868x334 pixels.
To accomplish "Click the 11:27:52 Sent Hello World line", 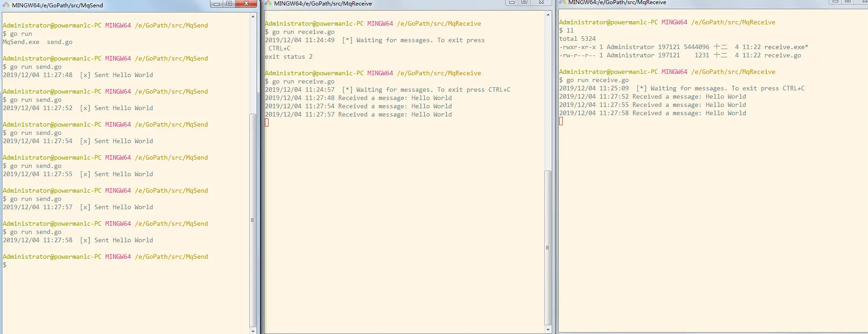I will 78,108.
